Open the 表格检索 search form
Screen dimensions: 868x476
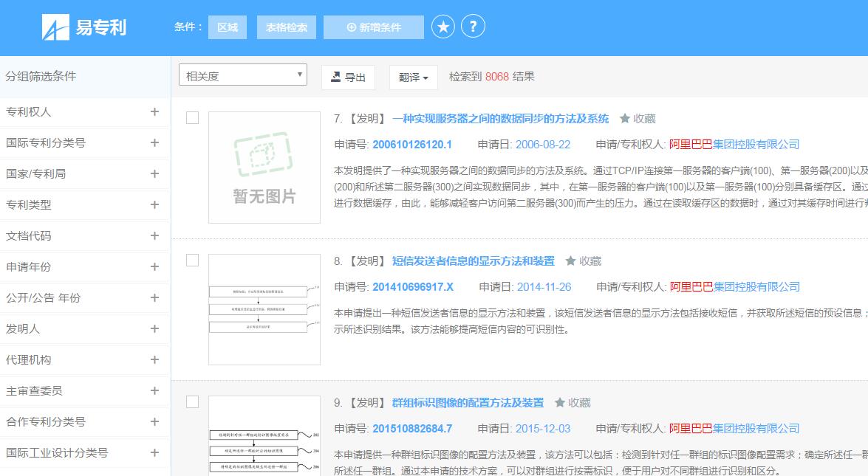click(x=286, y=27)
